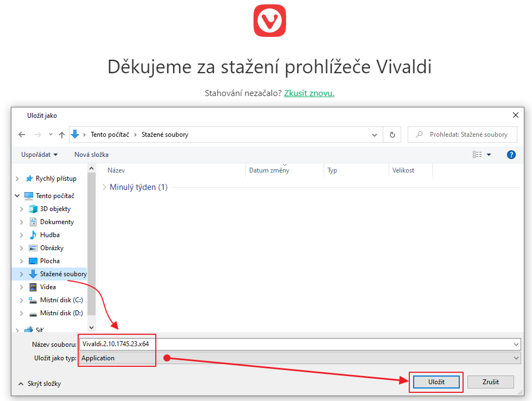Sort by the Název column header
Image resolution: width=532 pixels, height=401 pixels.
[x=116, y=170]
